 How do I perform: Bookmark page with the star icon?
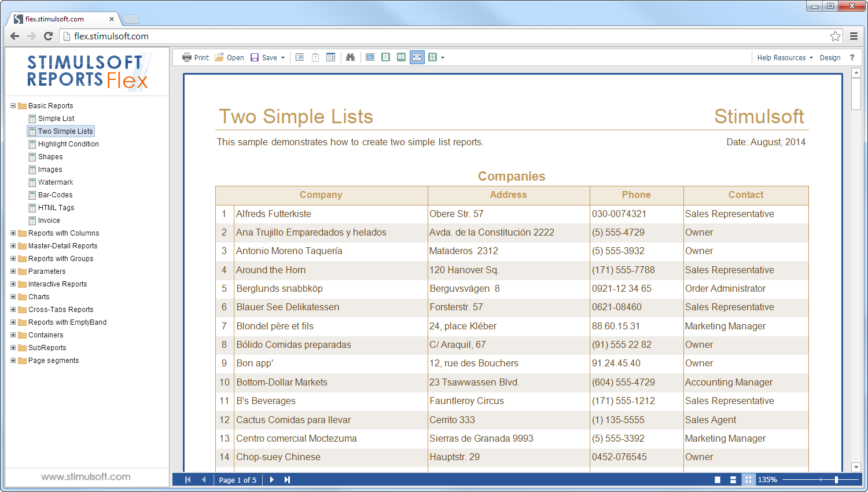835,36
